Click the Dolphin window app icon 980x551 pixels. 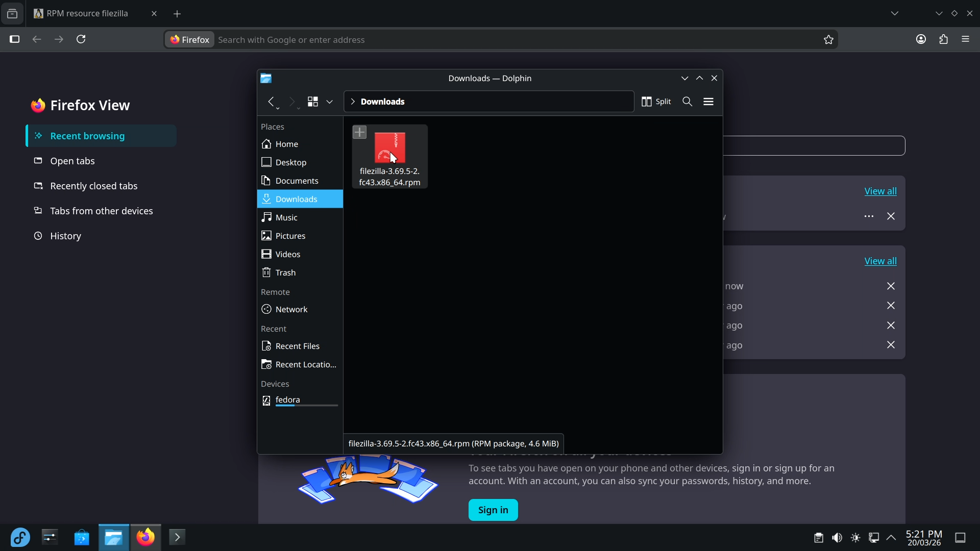266,78
